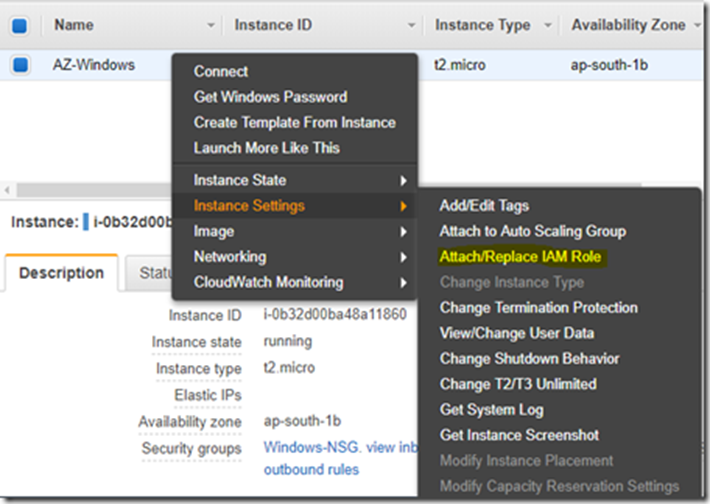The image size is (710, 504).
Task: Expand the Networking submenu arrow
Action: (403, 257)
